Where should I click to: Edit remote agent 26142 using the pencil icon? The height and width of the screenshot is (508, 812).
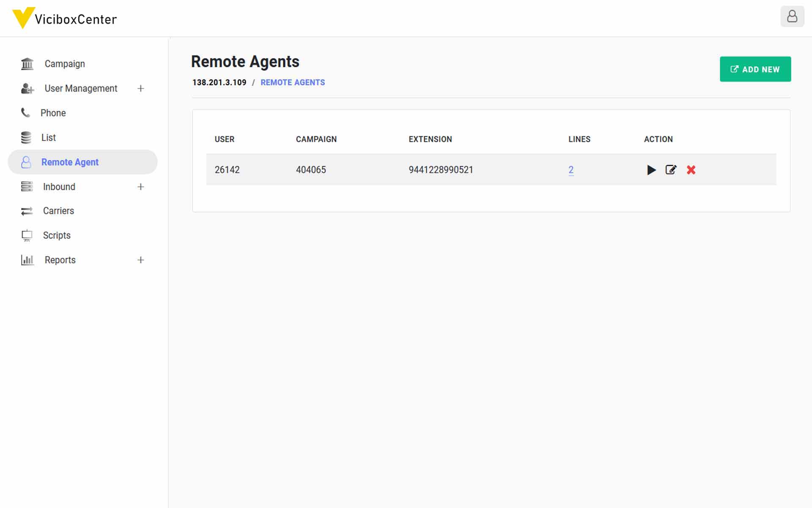click(x=671, y=170)
